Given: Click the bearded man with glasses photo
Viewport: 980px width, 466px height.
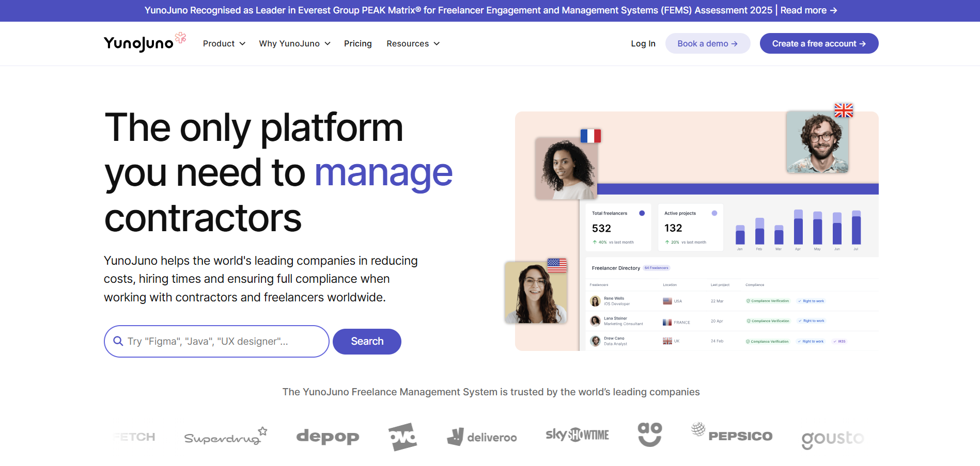Looking at the screenshot, I should tap(817, 142).
